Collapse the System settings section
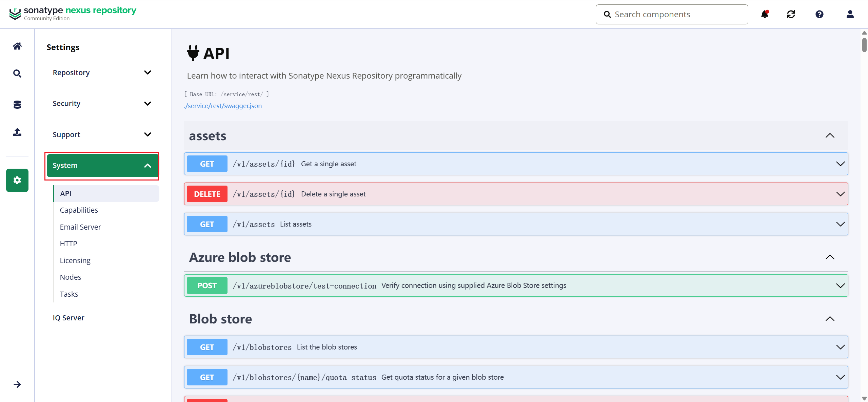Screen dimensions: 868x402 [x=102, y=166]
